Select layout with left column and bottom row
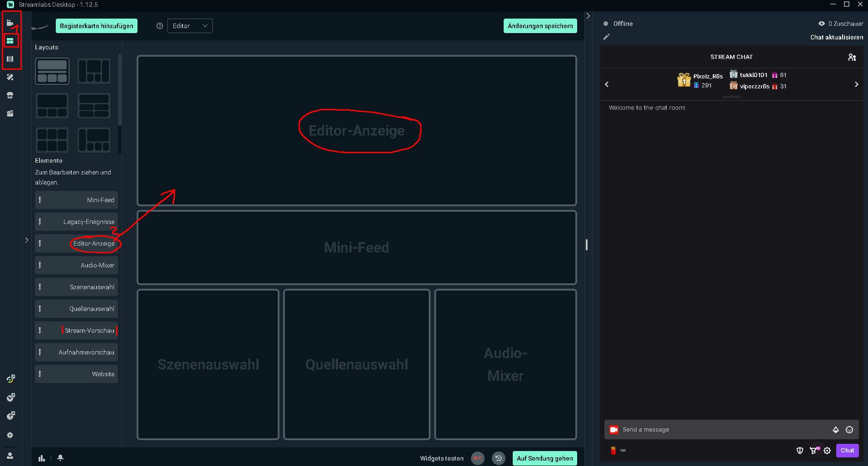The width and height of the screenshot is (868, 466). click(x=94, y=140)
